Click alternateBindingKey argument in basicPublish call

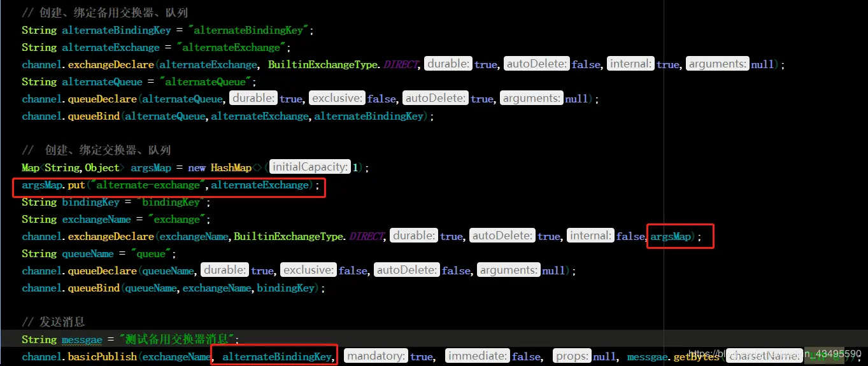[x=277, y=356]
